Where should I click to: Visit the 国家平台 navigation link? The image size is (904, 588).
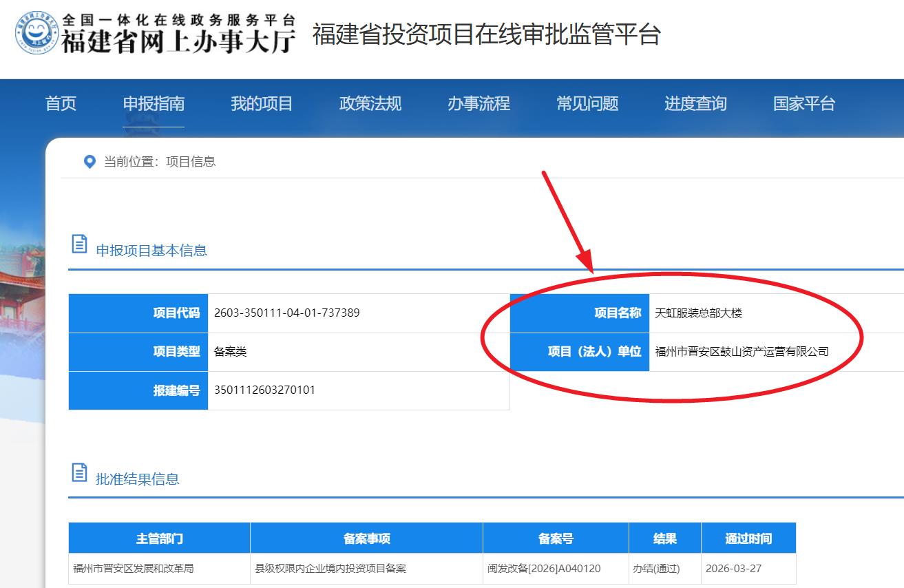click(x=803, y=104)
